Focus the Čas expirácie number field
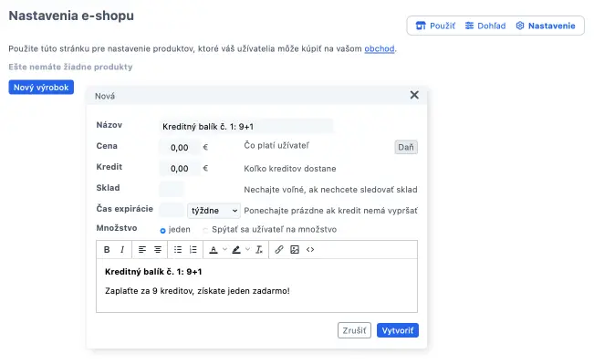Screen dimensions: 594x364 (172, 211)
